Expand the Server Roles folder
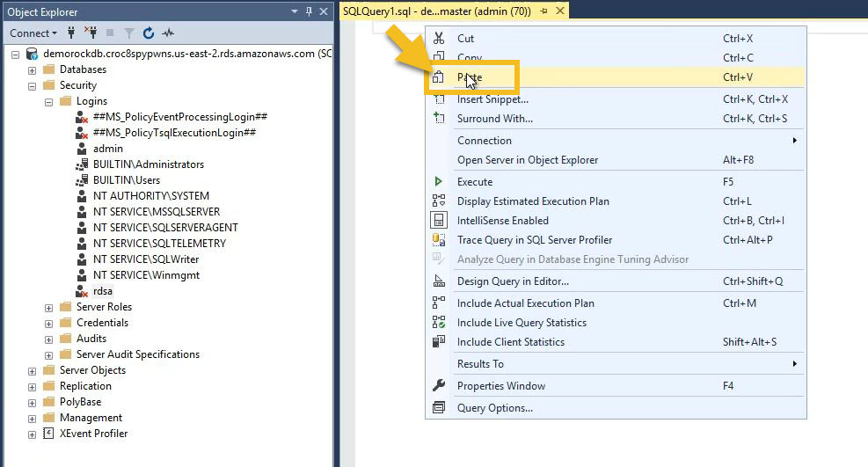868x467 pixels. (48, 308)
